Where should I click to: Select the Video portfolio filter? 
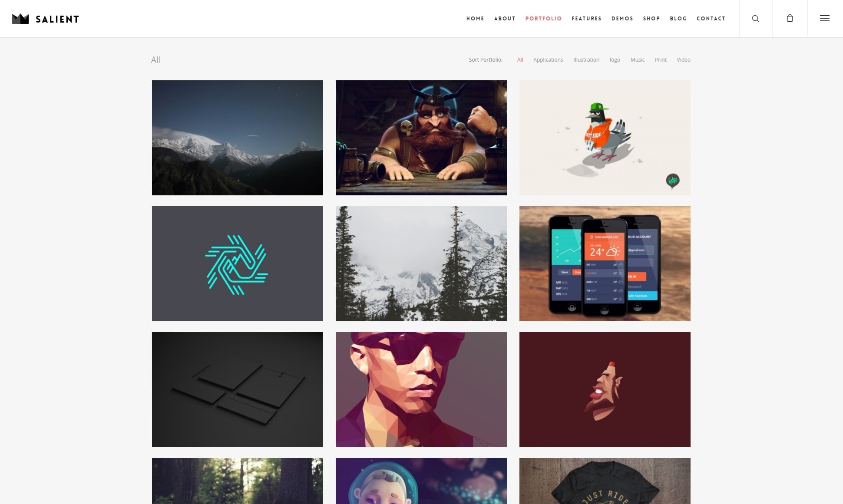pyautogui.click(x=684, y=59)
